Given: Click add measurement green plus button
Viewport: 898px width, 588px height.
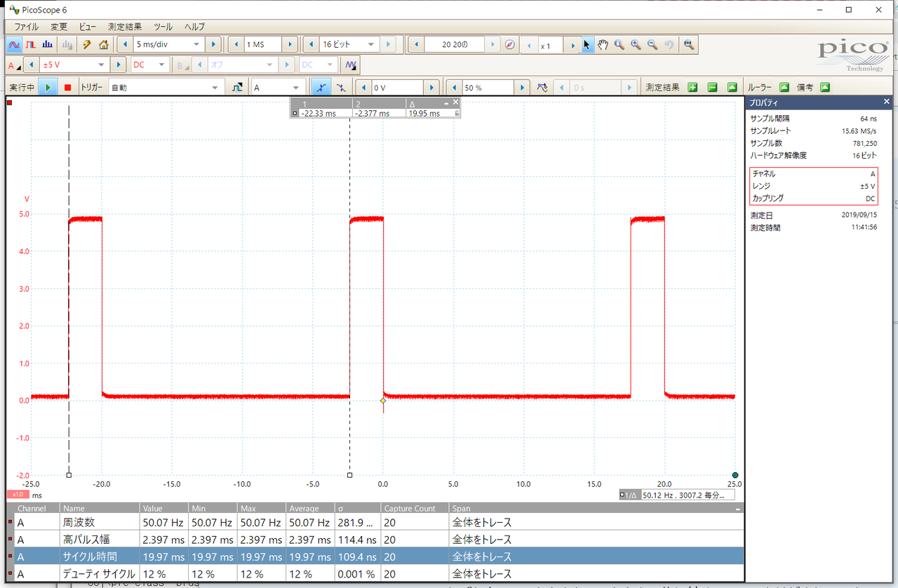Looking at the screenshot, I should point(692,88).
